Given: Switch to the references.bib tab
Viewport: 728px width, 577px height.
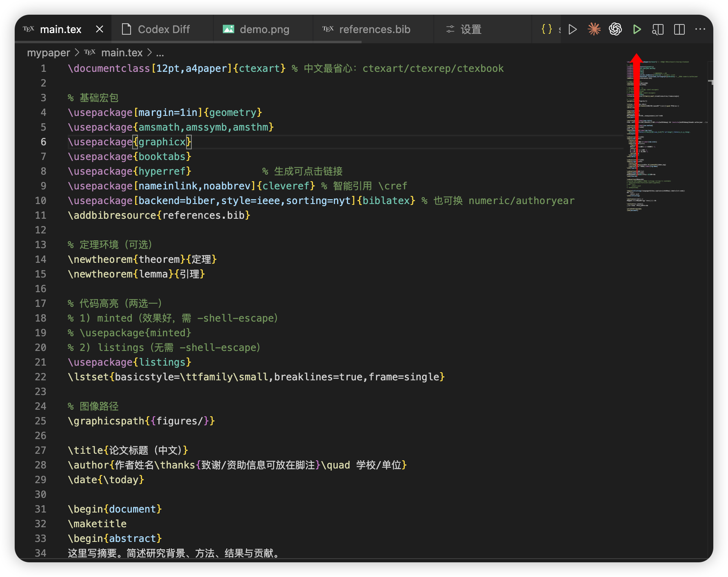Looking at the screenshot, I should [374, 29].
